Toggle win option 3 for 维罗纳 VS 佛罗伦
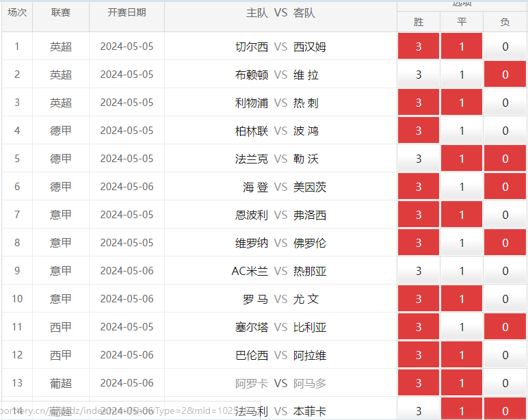 [418, 242]
